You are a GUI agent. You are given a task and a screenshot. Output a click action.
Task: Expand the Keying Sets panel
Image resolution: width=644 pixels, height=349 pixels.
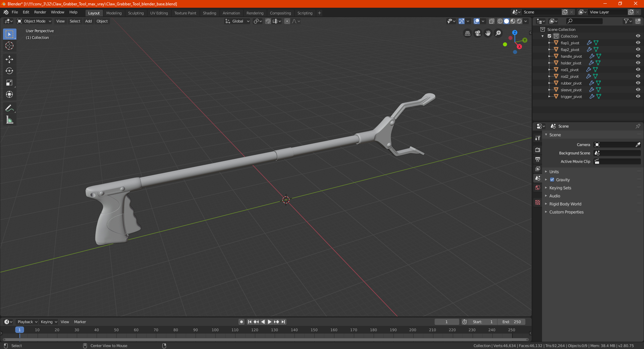click(560, 188)
